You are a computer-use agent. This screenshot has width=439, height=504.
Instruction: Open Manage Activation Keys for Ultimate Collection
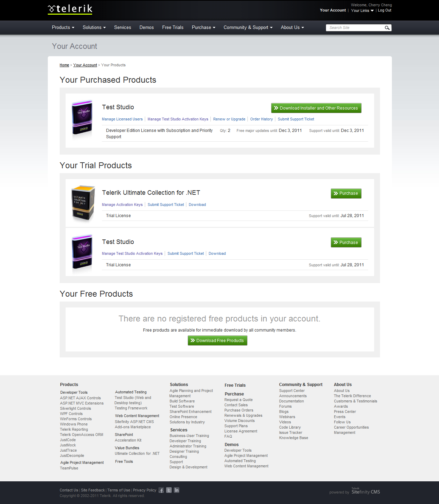[122, 205]
